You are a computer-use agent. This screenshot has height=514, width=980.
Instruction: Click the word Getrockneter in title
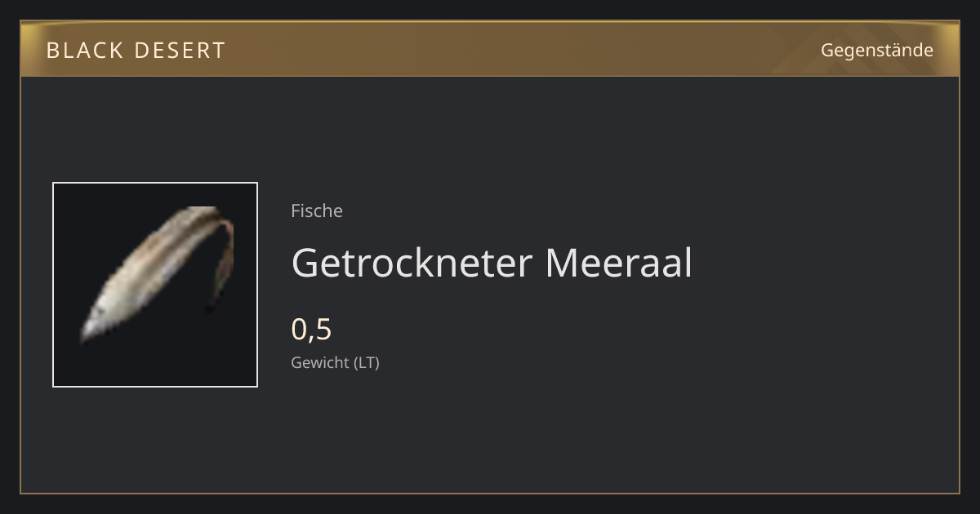coord(412,263)
